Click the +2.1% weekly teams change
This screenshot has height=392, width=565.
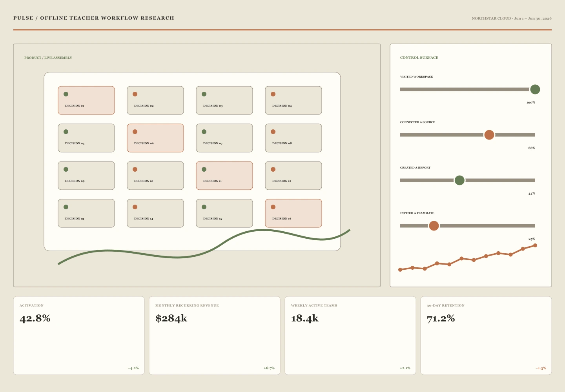(x=405, y=368)
